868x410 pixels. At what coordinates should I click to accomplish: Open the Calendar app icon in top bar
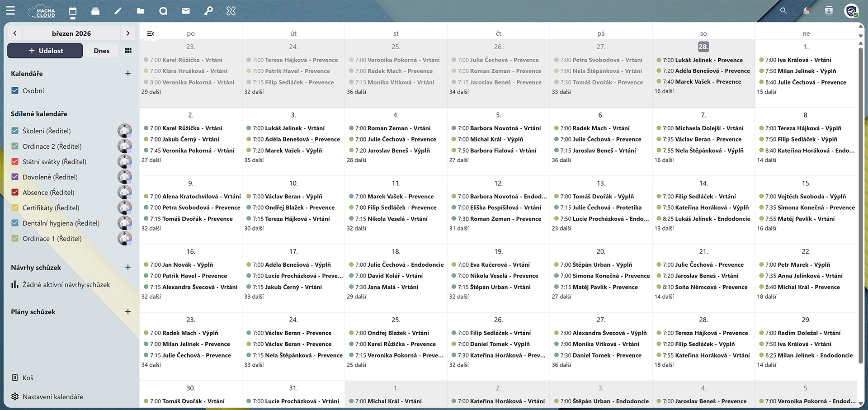(73, 11)
